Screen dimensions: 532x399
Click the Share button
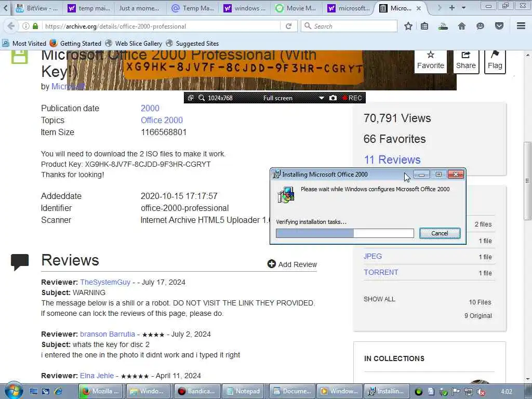click(466, 61)
